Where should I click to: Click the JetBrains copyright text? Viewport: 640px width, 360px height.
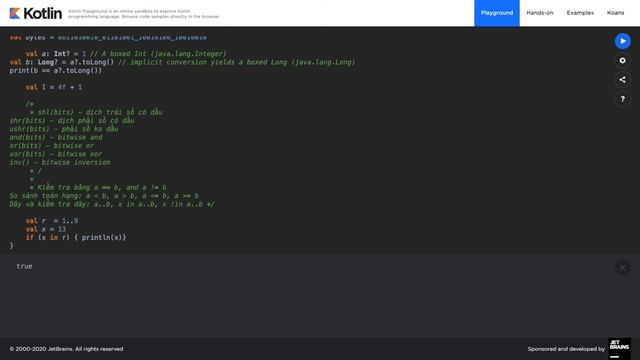pyautogui.click(x=66, y=349)
